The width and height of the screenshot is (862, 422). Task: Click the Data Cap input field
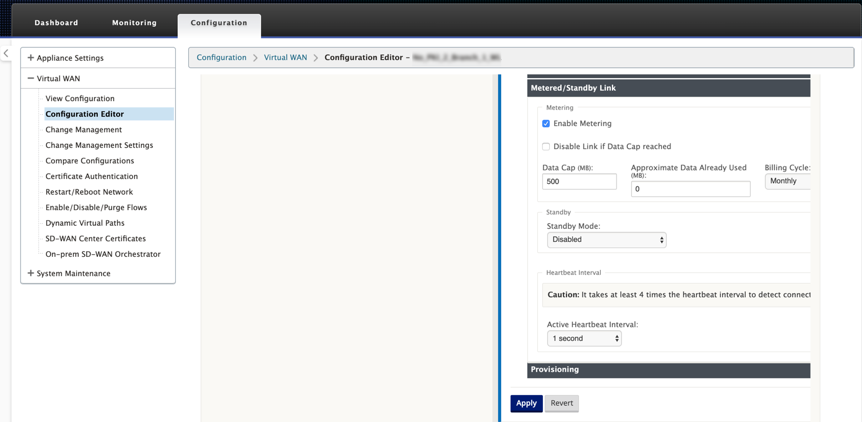(x=579, y=181)
